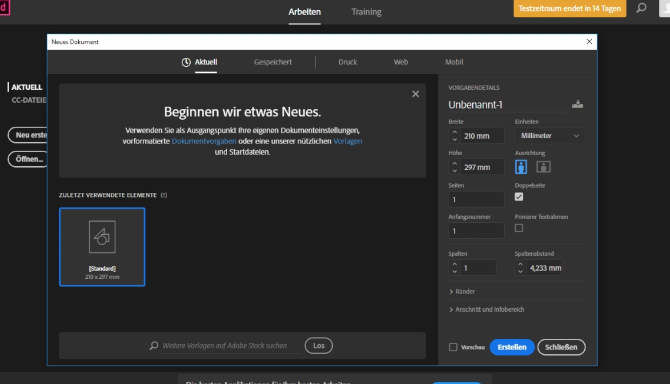Select portrait orientation icon
670x384 pixels.
521,167
